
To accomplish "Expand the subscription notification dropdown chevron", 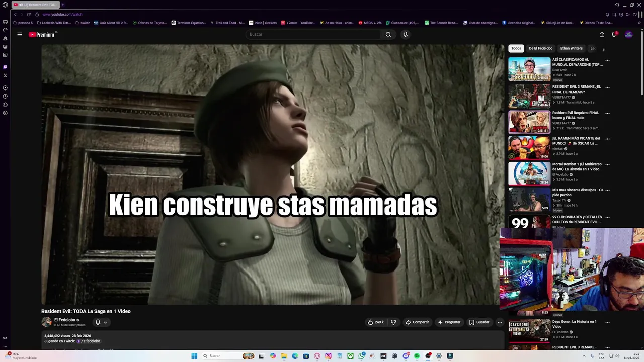I will point(105,322).
